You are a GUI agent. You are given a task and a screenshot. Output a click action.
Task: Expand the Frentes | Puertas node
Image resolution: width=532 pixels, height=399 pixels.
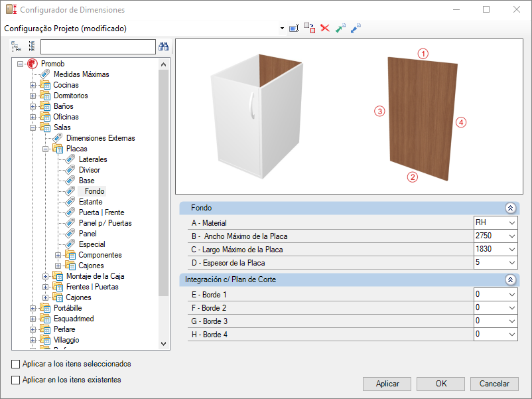point(45,287)
